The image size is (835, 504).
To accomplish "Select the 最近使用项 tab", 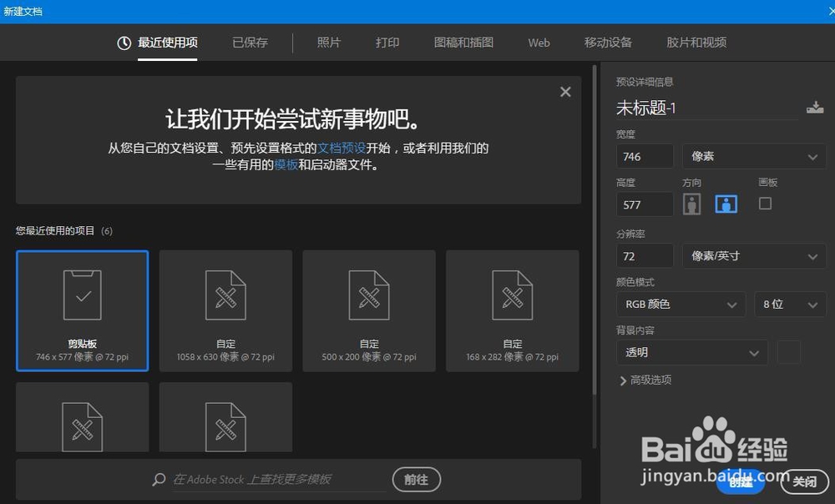I will (167, 43).
